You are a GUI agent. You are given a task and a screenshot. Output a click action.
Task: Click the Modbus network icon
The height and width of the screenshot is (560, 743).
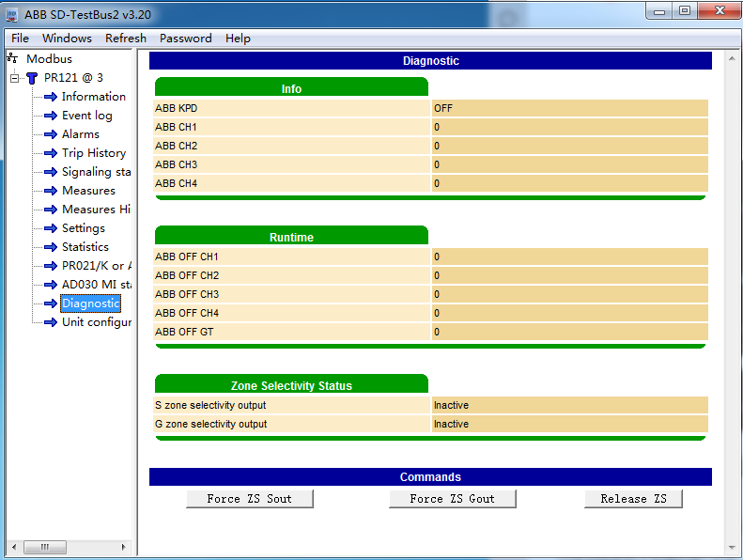click(x=12, y=58)
